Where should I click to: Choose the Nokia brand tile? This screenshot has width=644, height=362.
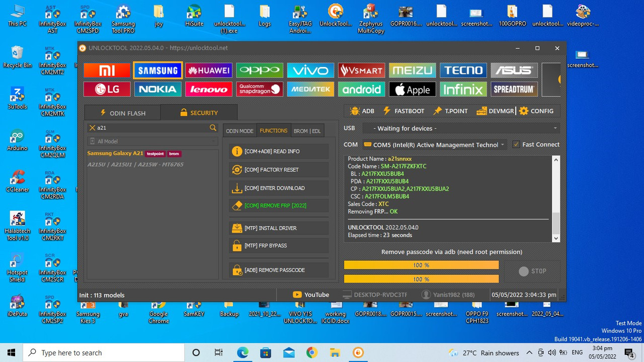click(158, 89)
